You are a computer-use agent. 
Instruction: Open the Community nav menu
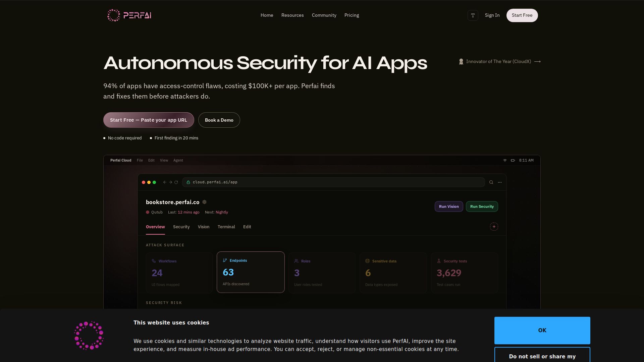click(x=324, y=15)
